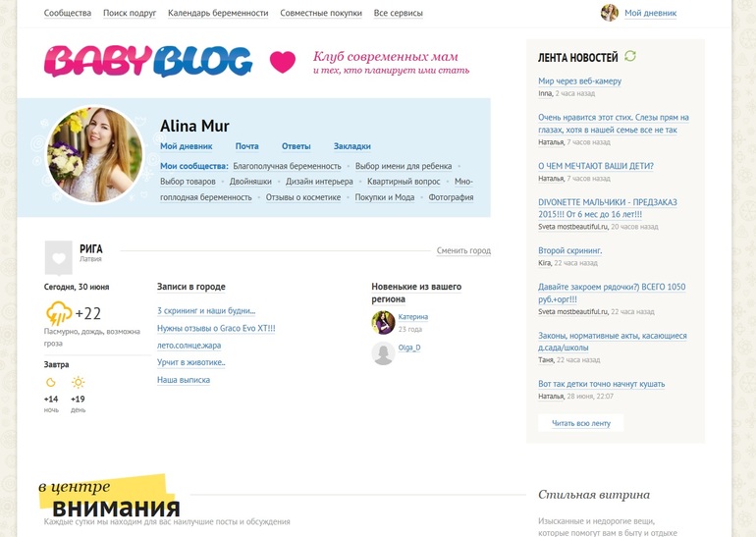Open the Календарь беременности menu item
756x537 pixels.
(x=218, y=13)
